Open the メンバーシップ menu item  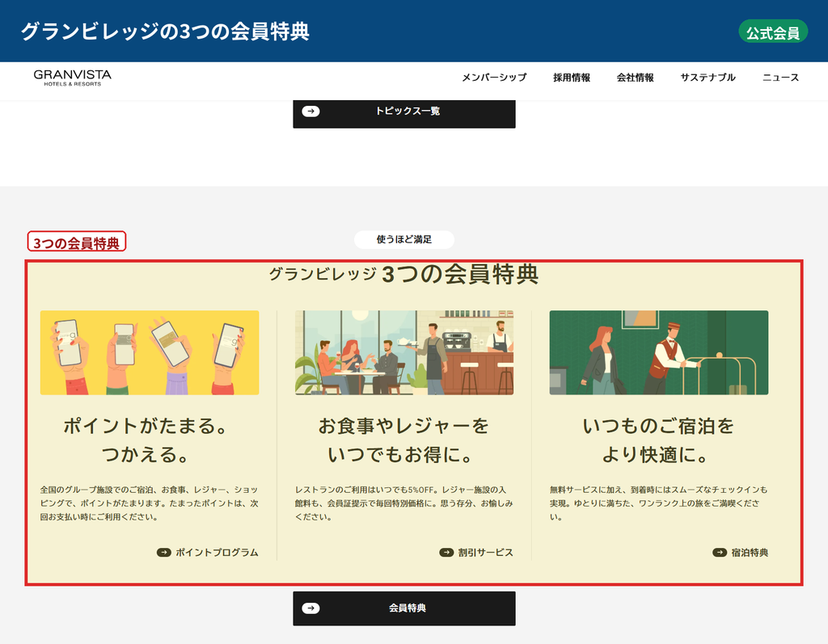coord(494,78)
